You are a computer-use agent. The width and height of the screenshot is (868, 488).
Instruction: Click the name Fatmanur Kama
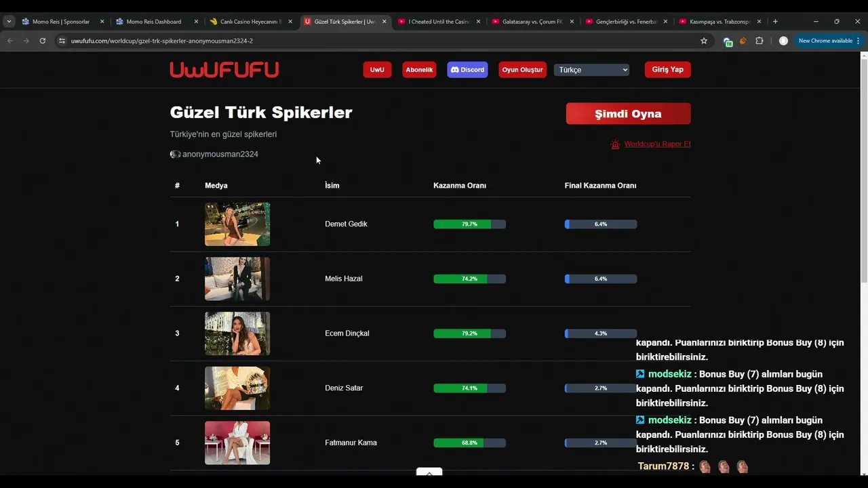(x=351, y=443)
